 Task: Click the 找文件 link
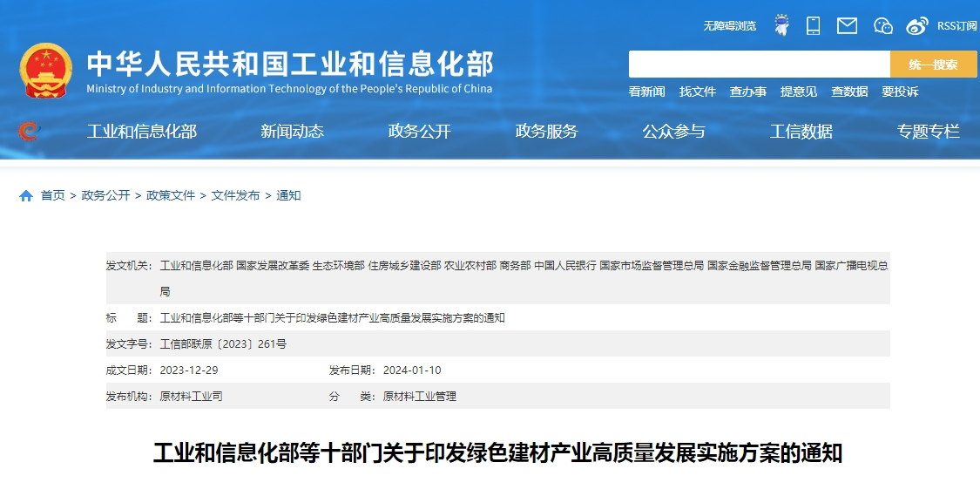[698, 92]
